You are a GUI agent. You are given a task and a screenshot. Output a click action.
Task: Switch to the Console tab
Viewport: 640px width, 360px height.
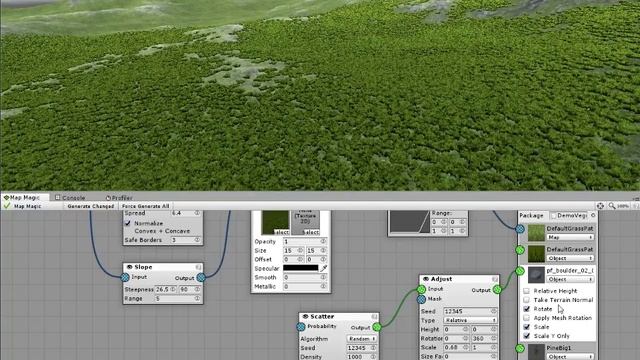pos(70,198)
